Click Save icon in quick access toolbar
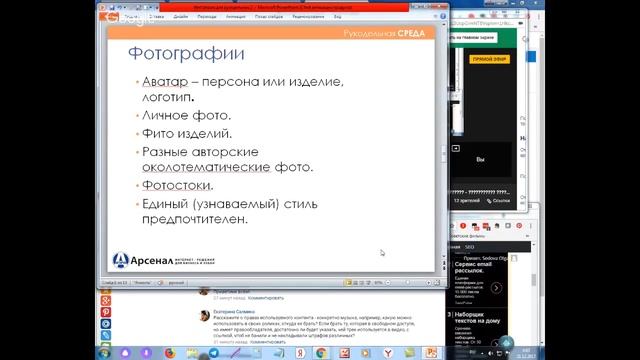The image size is (640, 360). point(112,7)
